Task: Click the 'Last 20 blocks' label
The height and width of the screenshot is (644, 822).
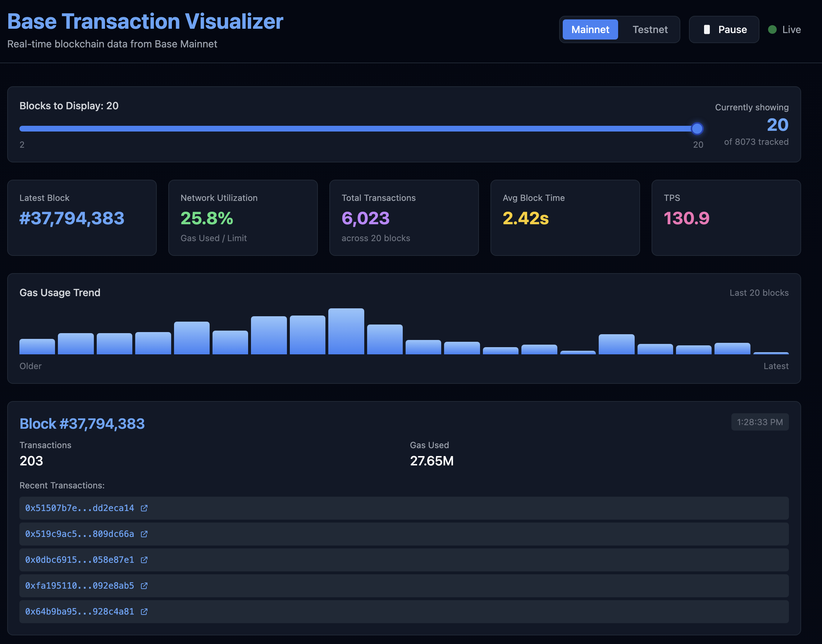Action: click(759, 293)
